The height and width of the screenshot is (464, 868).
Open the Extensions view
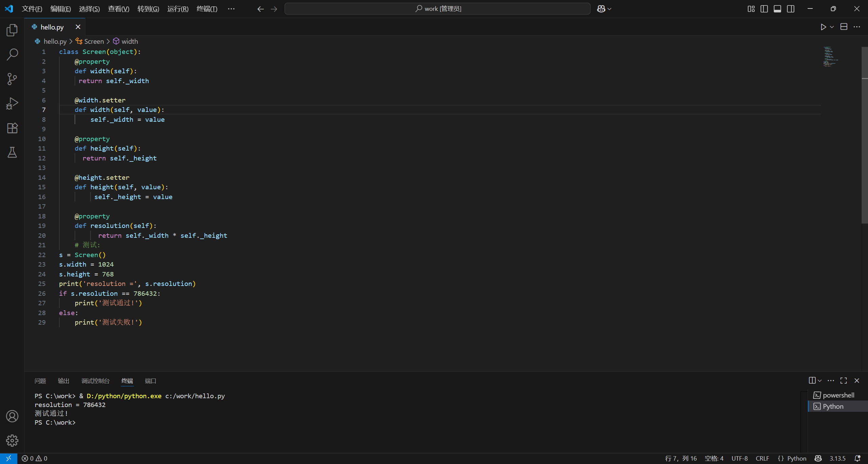click(x=12, y=128)
